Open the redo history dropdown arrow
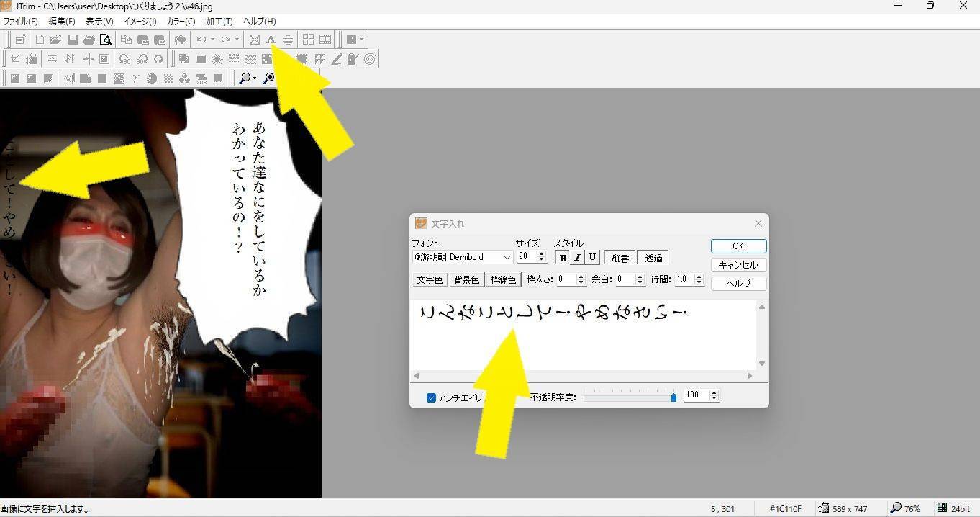 (x=237, y=40)
